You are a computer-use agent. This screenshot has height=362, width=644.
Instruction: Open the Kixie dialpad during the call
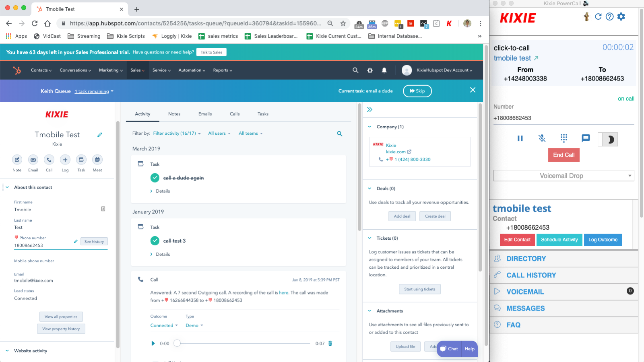pyautogui.click(x=564, y=138)
